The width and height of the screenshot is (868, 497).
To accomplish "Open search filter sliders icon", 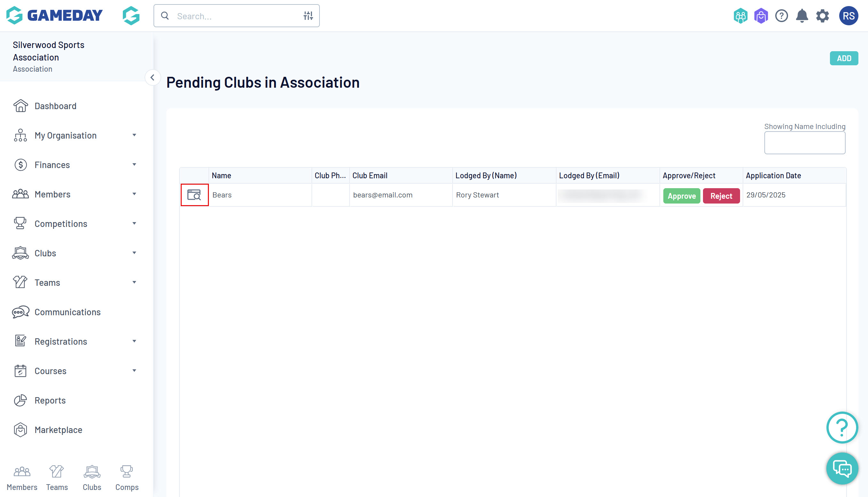I will 308,16.
